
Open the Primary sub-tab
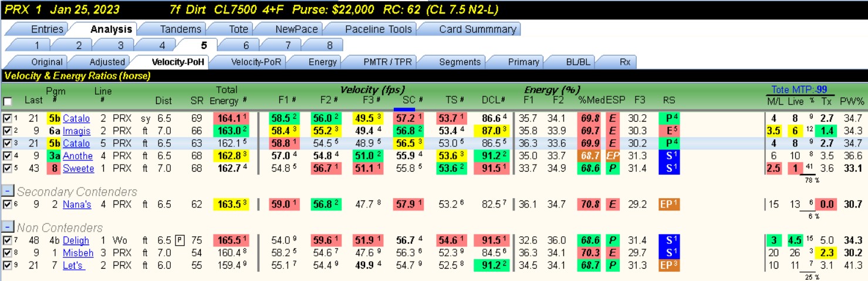[x=523, y=62]
